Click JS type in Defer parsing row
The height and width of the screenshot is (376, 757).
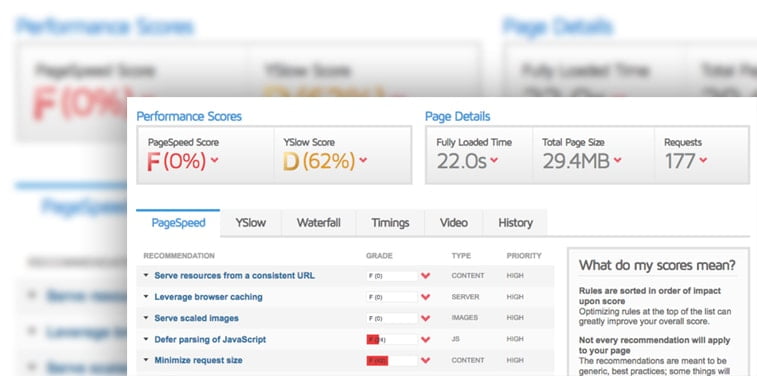455,339
